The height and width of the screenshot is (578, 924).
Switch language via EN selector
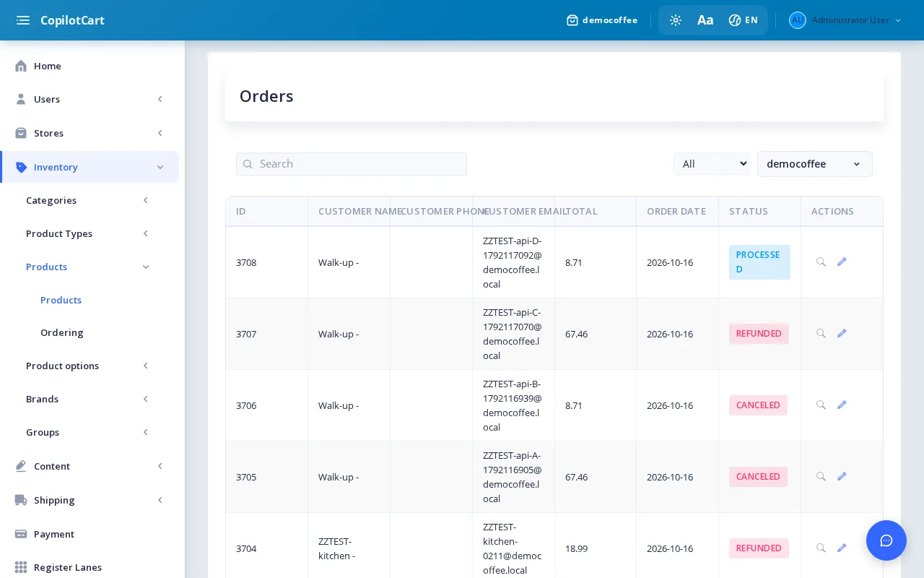click(744, 20)
